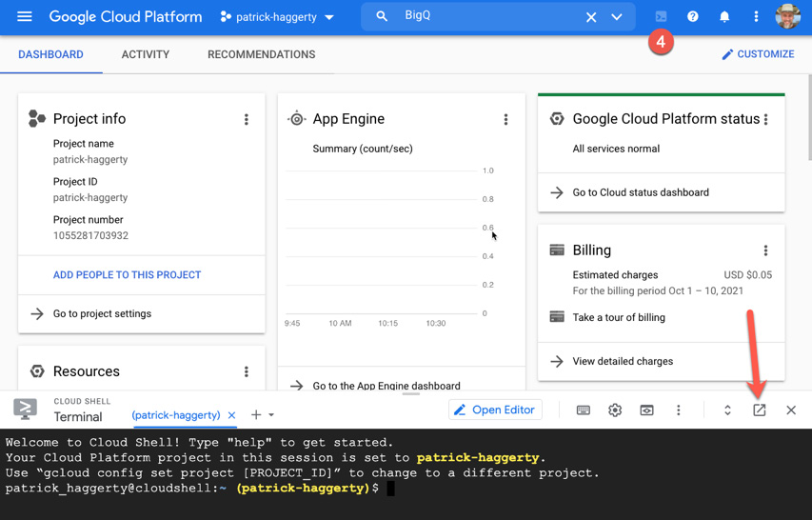The height and width of the screenshot is (520, 812).
Task: Click the Web Preview icon
Action: [x=646, y=410]
